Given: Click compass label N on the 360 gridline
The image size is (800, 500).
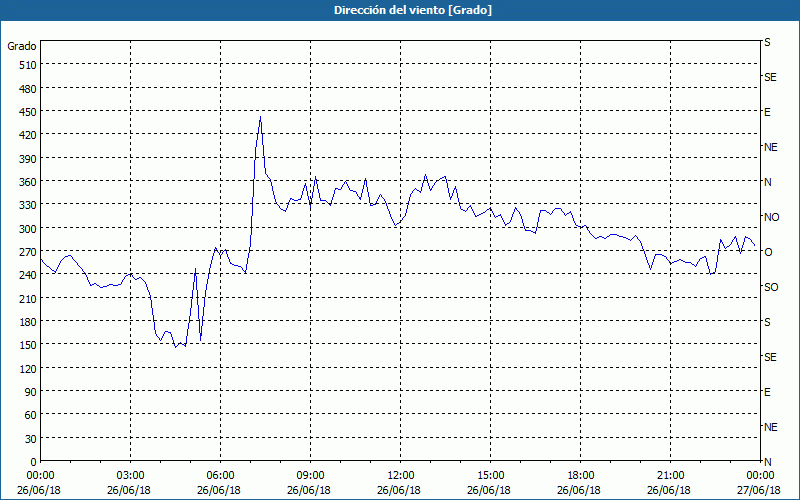Looking at the screenshot, I should click(x=768, y=182).
